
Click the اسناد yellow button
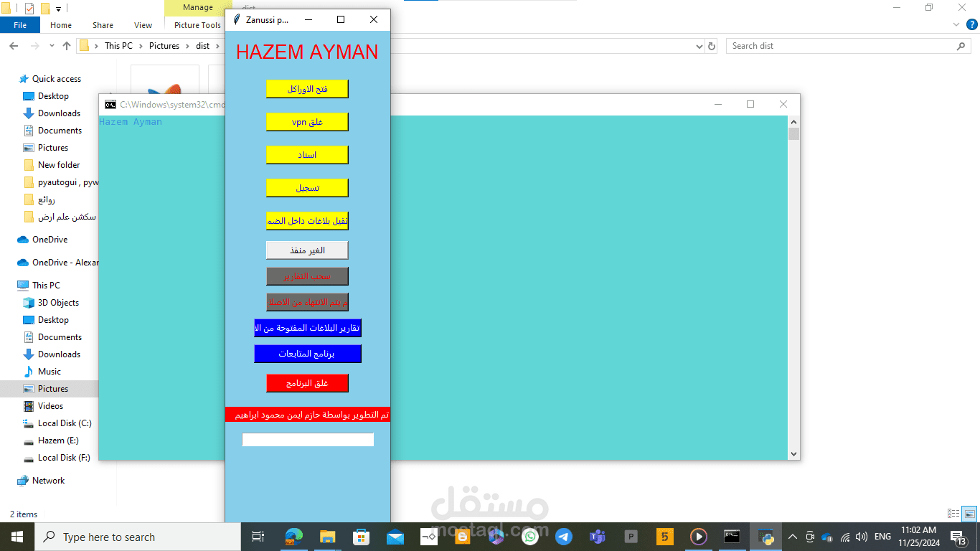tap(307, 155)
